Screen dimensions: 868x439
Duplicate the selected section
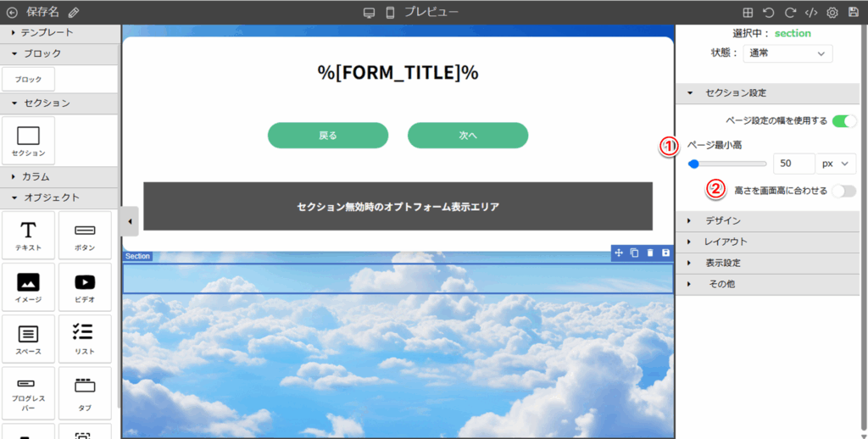(x=634, y=253)
